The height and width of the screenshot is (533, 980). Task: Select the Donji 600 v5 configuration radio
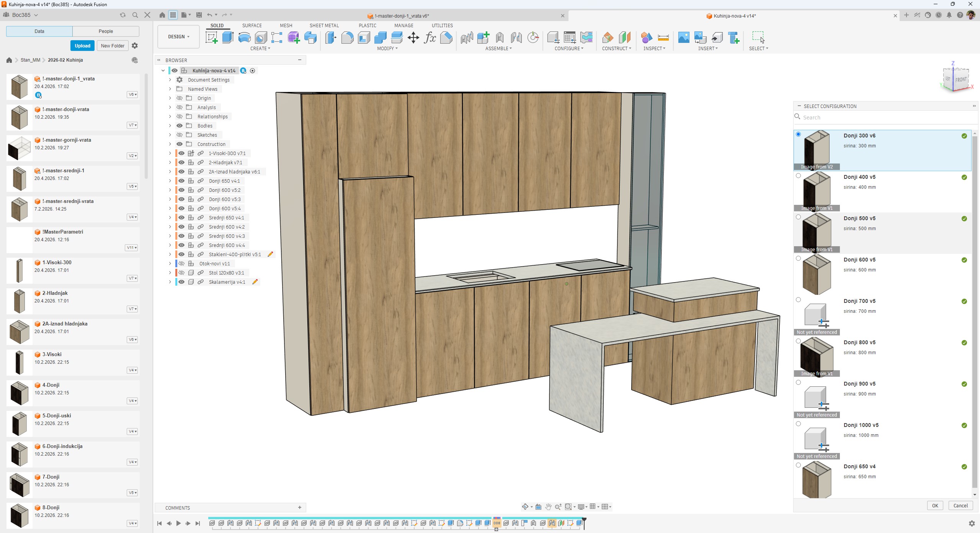pos(798,258)
